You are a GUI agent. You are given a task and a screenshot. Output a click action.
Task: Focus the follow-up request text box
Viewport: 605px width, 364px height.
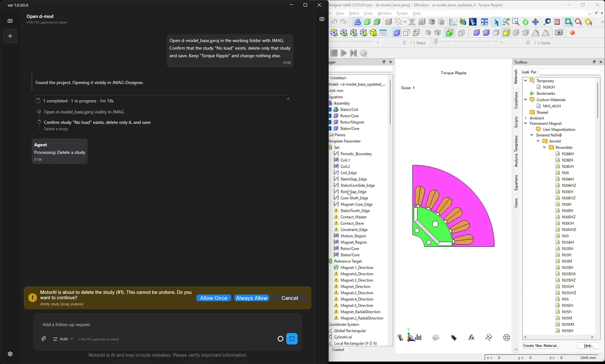click(168, 325)
